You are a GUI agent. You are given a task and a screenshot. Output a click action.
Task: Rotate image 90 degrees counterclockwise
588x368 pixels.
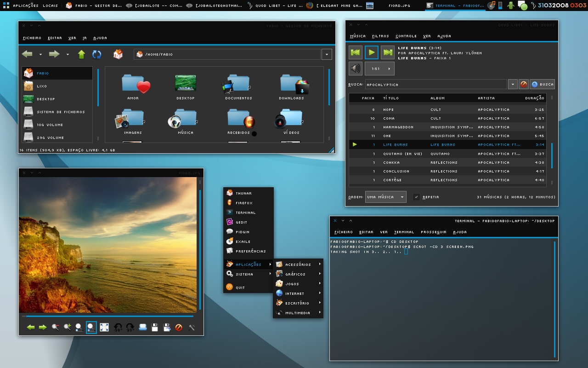pyautogui.click(x=118, y=328)
